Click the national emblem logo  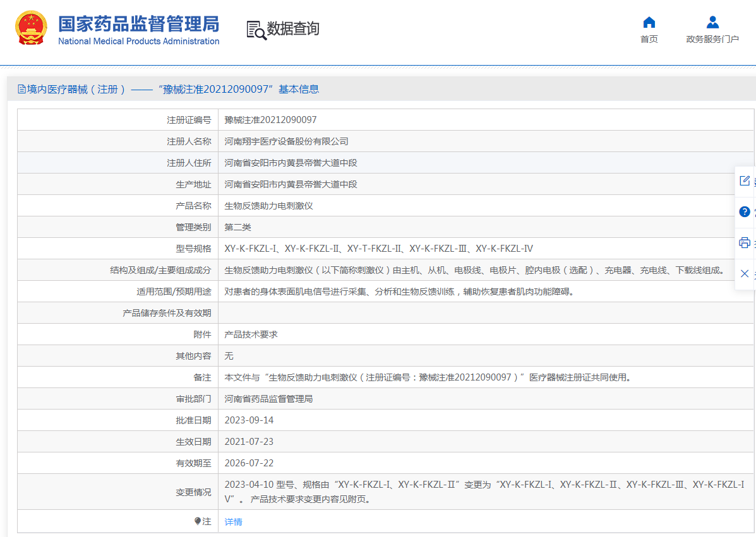pyautogui.click(x=32, y=28)
